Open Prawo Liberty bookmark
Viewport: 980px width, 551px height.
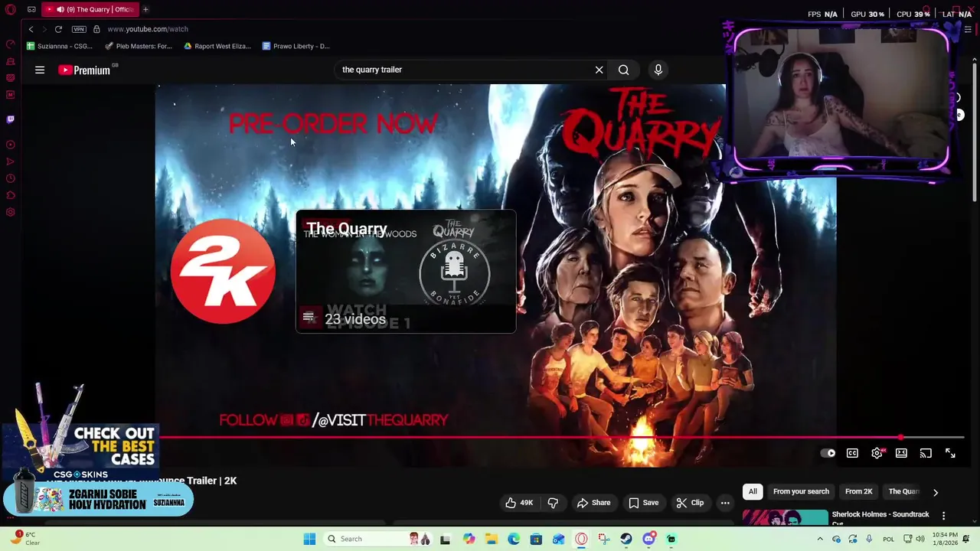coord(296,46)
